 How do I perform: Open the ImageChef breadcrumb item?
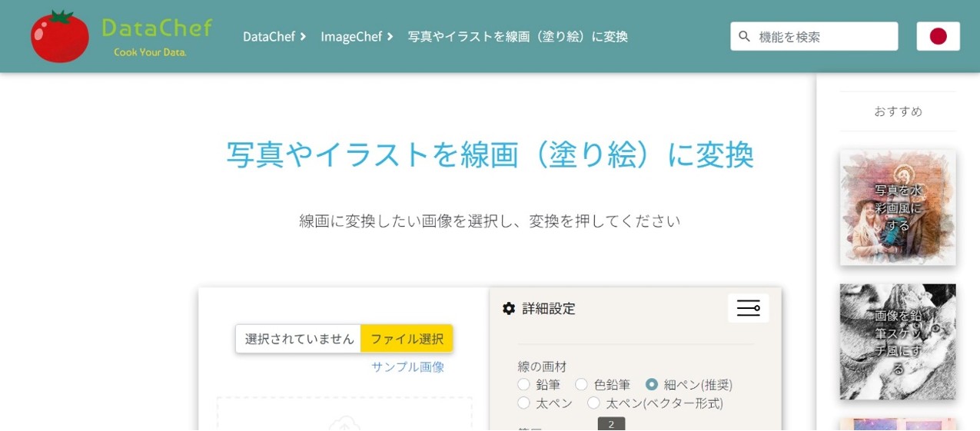[x=351, y=36]
